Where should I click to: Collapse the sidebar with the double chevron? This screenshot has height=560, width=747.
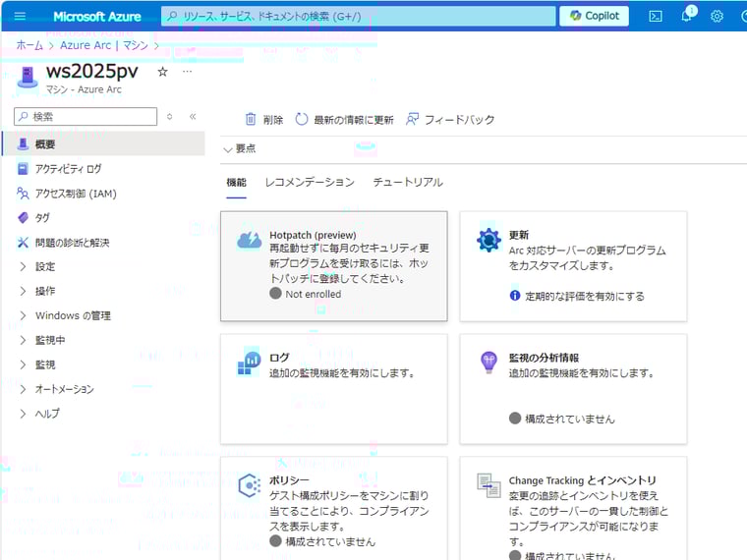pos(193,117)
